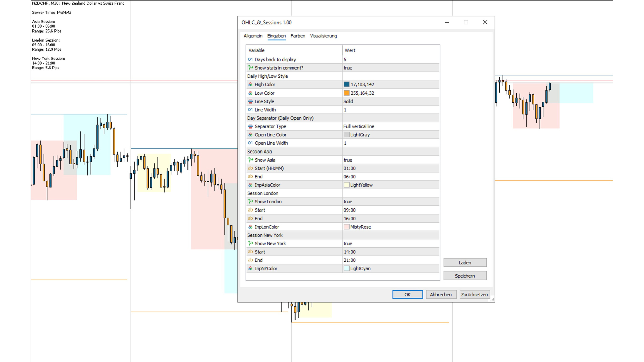Click the string 'ab' icon next to Start (HH:MM)
The width and height of the screenshot is (644, 362).
pyautogui.click(x=250, y=168)
